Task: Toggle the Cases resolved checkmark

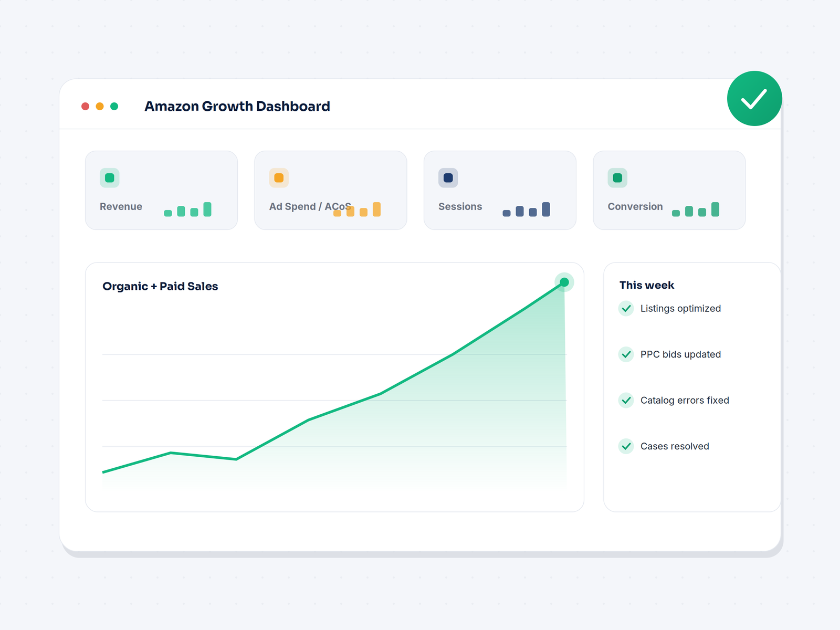Action: click(x=626, y=446)
